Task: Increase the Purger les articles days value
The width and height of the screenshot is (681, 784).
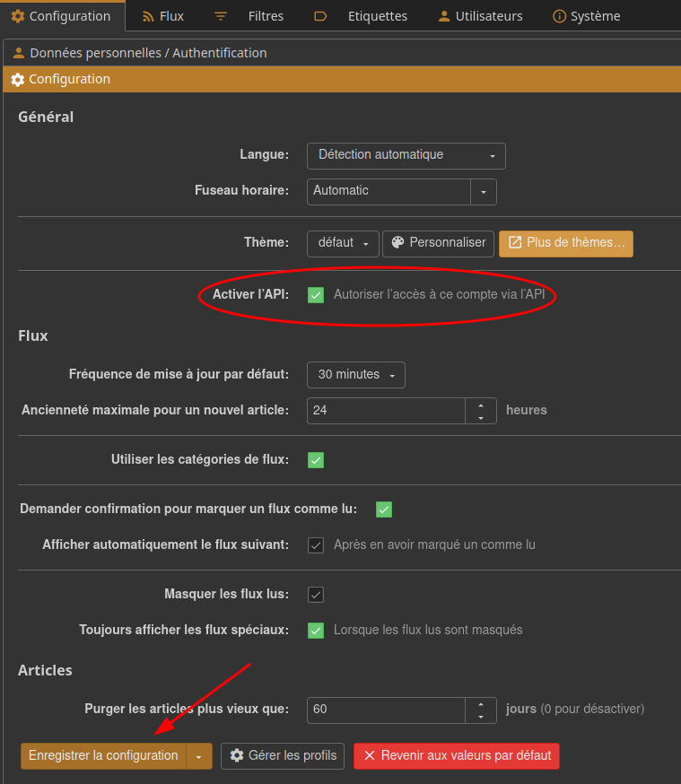Action: coord(481,704)
